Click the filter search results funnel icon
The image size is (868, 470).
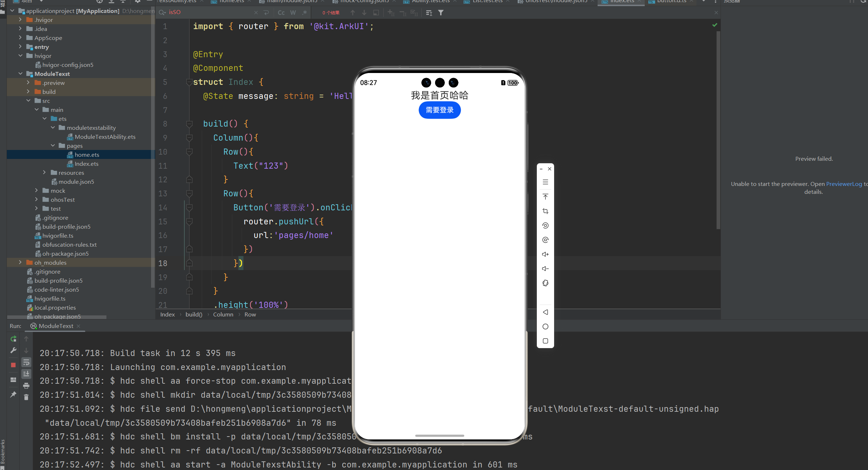(x=441, y=13)
